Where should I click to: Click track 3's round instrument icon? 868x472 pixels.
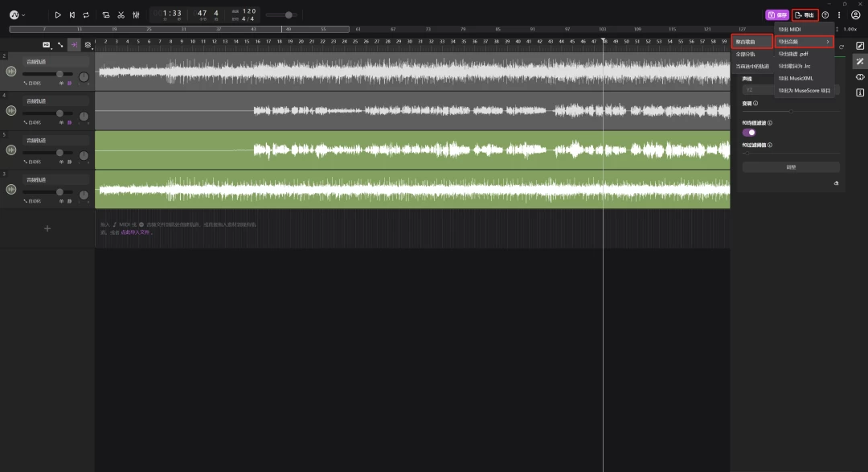tap(11, 190)
